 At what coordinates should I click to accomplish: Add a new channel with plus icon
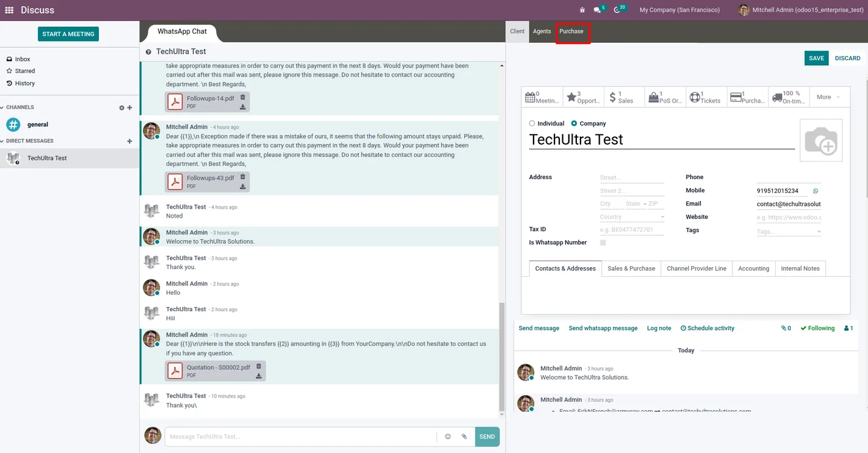point(130,108)
